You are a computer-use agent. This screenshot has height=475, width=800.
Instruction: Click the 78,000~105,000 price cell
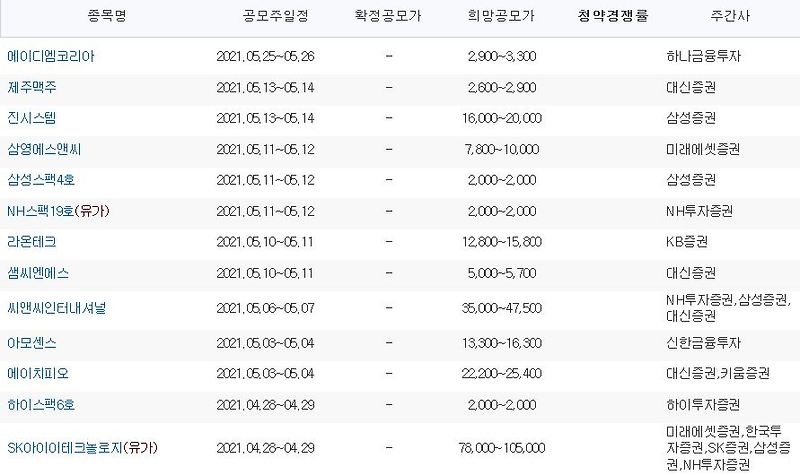(x=500, y=446)
